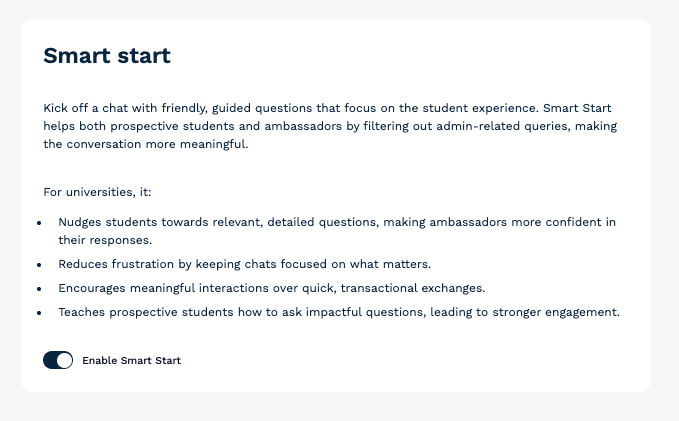The height and width of the screenshot is (421, 679).
Task: Click the bullet dot before "Nudges students"
Action: point(39,223)
